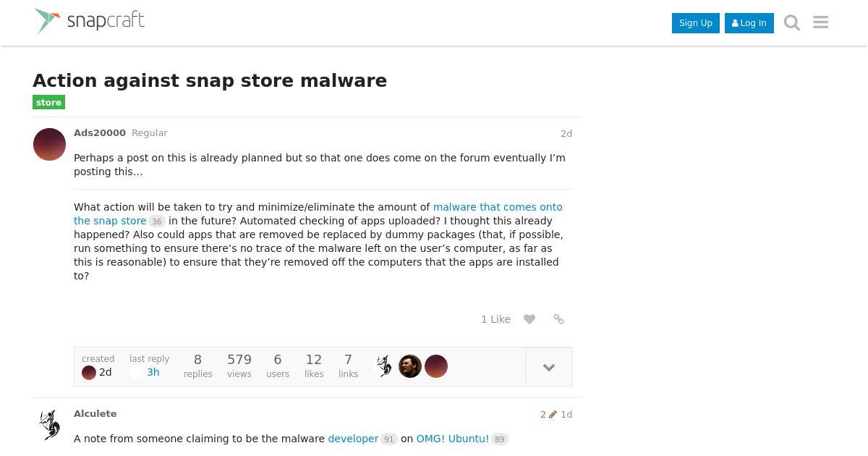Select the store category tag
The width and height of the screenshot is (868, 456).
tap(48, 103)
